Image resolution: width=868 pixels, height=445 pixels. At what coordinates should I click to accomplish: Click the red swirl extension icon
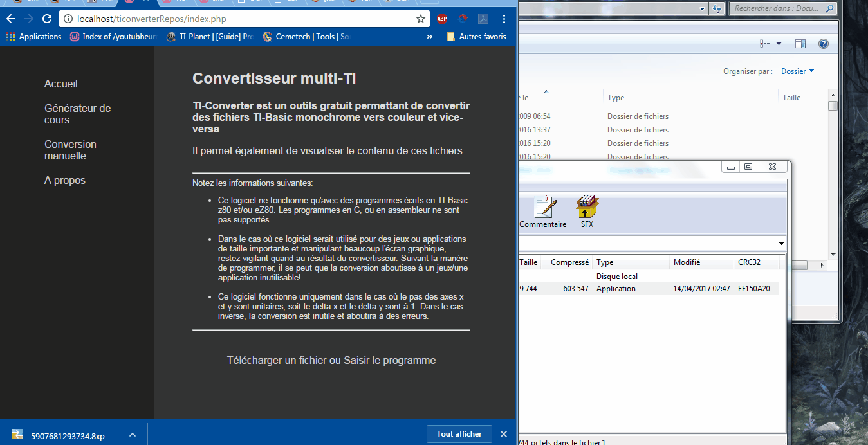click(x=462, y=19)
